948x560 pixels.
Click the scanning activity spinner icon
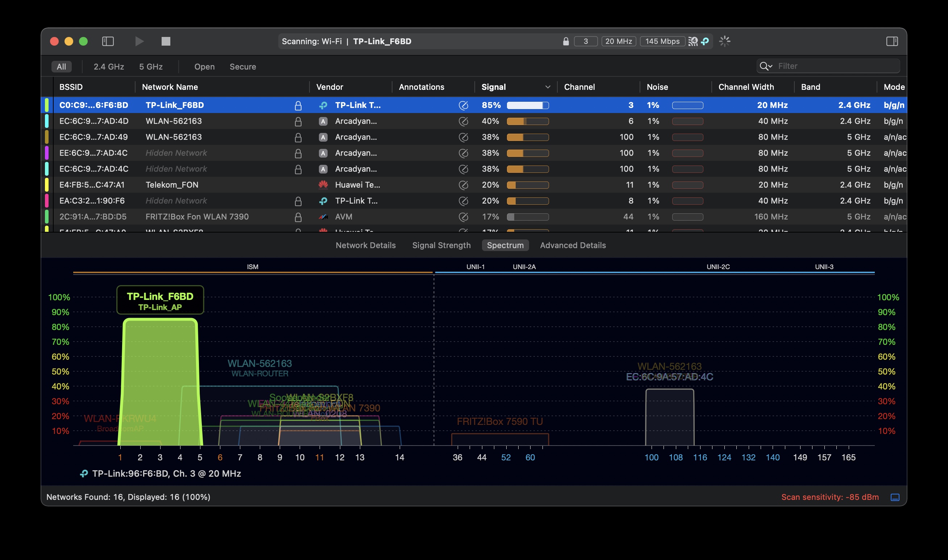pyautogui.click(x=724, y=41)
